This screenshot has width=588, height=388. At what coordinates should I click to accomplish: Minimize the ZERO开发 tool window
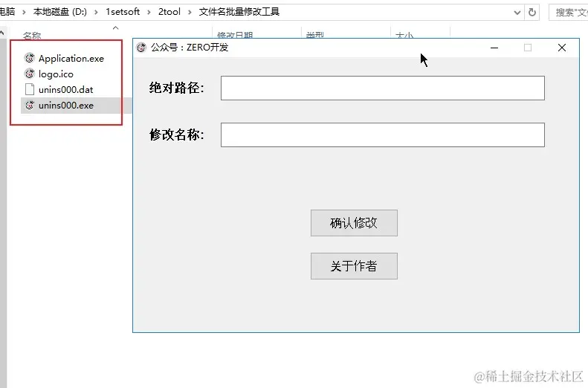coord(494,48)
